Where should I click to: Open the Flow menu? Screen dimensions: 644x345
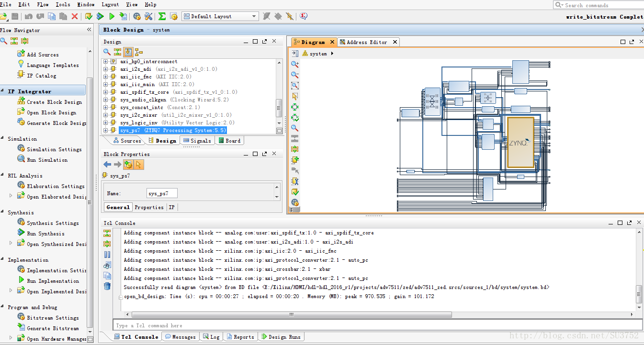coord(43,4)
